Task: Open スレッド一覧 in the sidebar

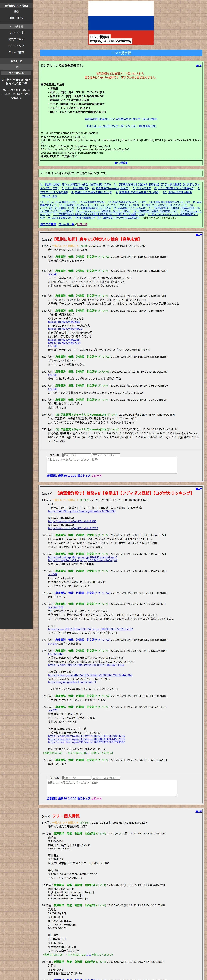Action: [x=16, y=33]
